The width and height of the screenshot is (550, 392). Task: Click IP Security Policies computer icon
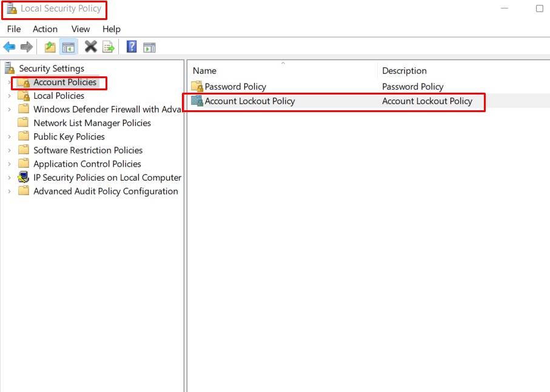[24, 178]
